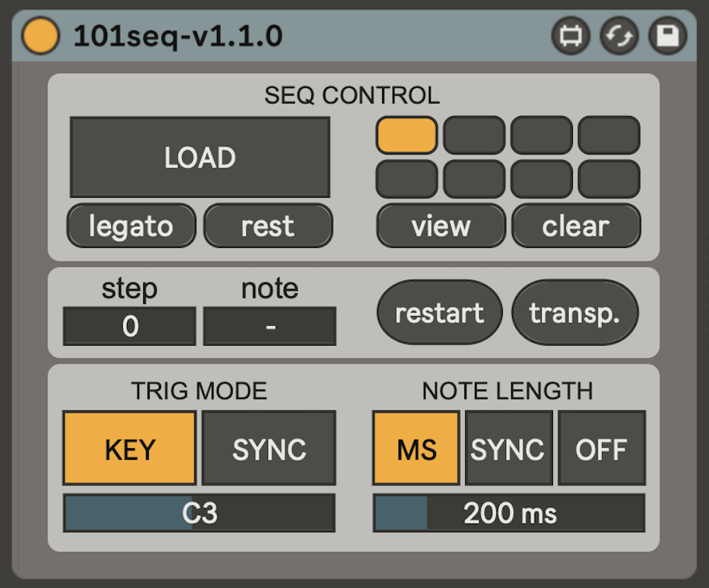Viewport: 709px width, 588px height.
Task: Set trig mode to KEY
Action: pyautogui.click(x=130, y=448)
